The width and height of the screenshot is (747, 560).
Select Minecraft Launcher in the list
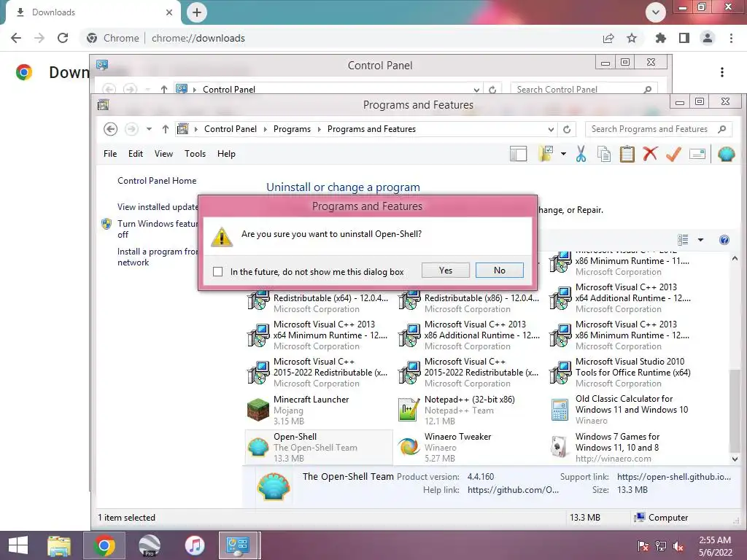(x=318, y=410)
